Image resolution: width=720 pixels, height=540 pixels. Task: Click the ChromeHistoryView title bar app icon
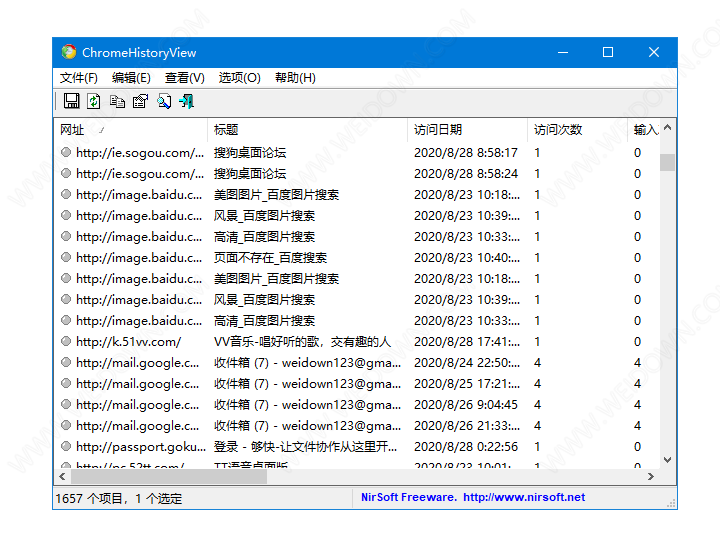coord(69,52)
